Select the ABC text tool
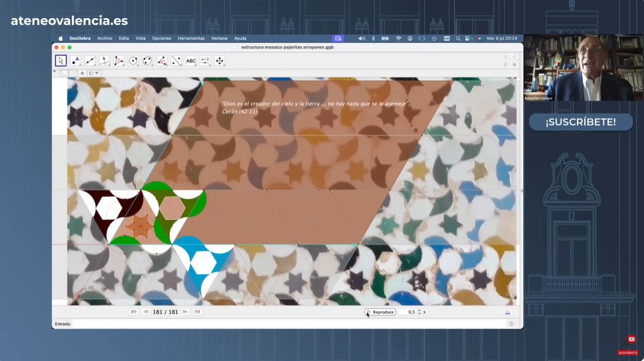The height and width of the screenshot is (361, 644). coord(191,61)
